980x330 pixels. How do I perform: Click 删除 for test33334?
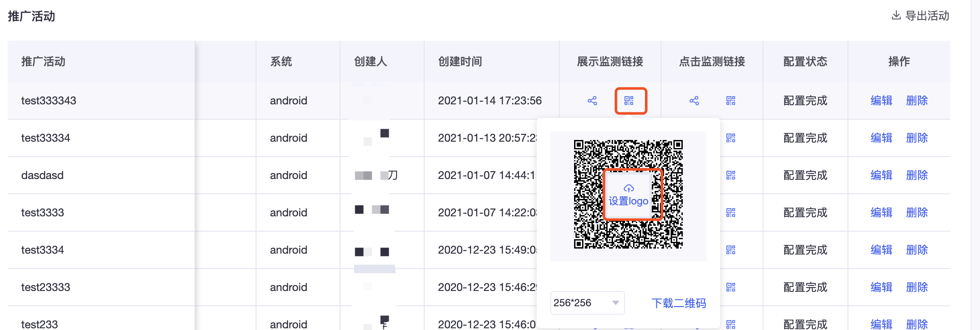click(917, 138)
